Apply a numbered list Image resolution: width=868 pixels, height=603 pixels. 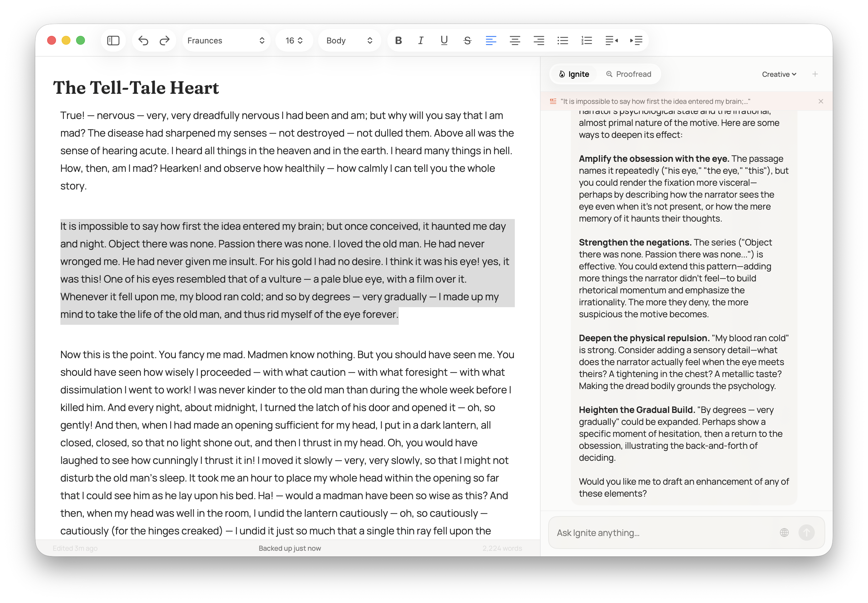tap(586, 40)
